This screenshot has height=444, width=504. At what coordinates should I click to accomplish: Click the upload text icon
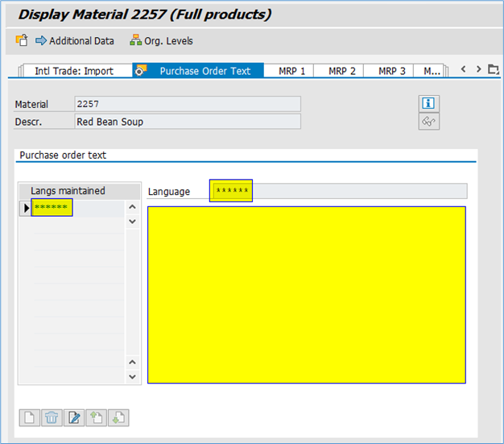[x=96, y=418]
